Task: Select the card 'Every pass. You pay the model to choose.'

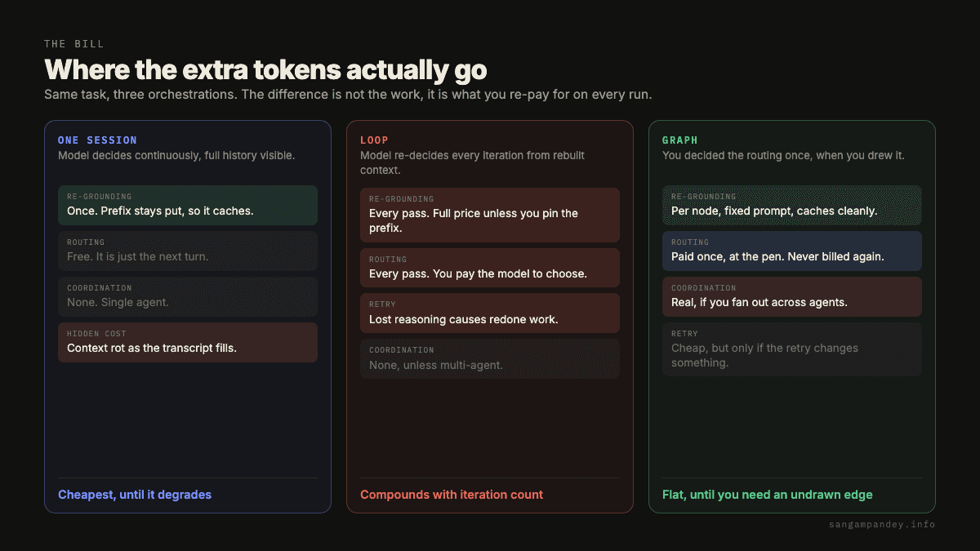Action: [x=490, y=268]
